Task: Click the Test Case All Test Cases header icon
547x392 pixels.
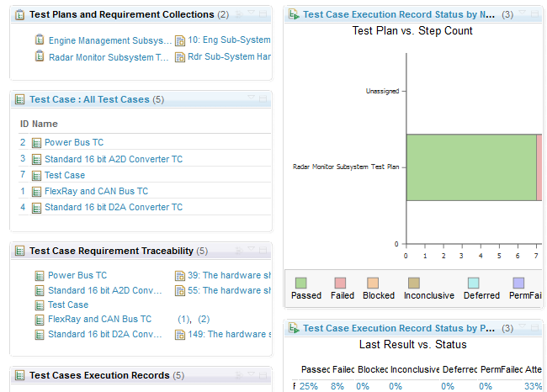Action: tap(20, 99)
